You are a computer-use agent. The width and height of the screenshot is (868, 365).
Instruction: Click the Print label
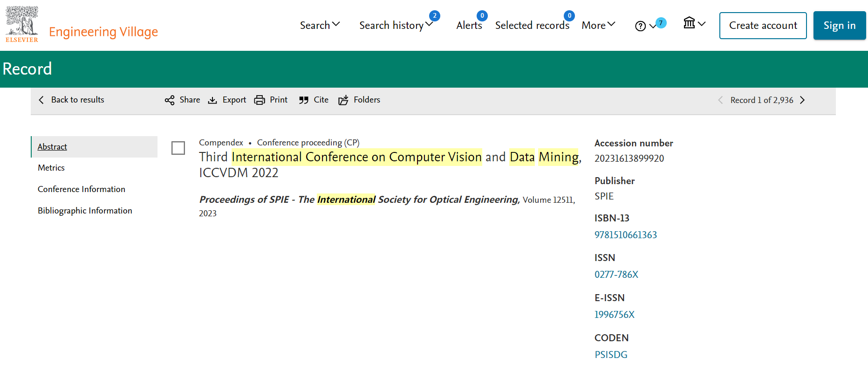pyautogui.click(x=279, y=100)
